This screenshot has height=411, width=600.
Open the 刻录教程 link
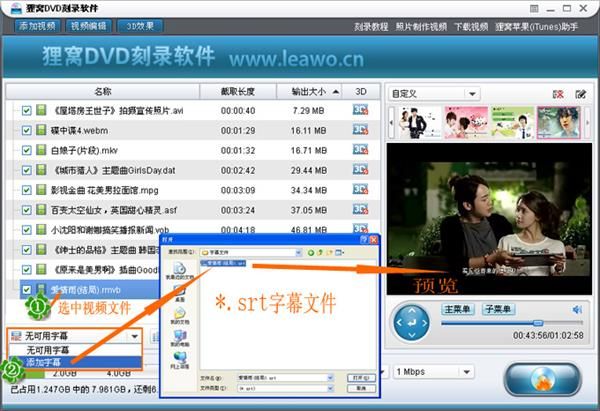[x=371, y=27]
